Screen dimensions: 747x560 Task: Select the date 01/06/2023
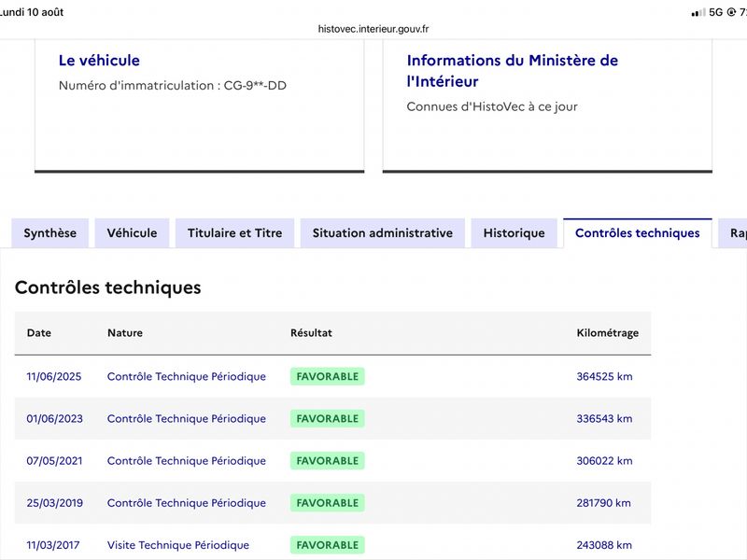(55, 418)
